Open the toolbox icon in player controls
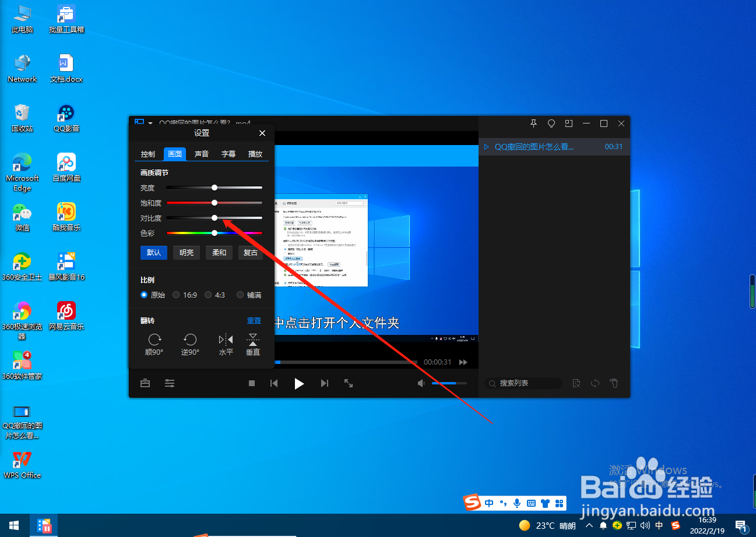This screenshot has width=756, height=537. [x=145, y=383]
